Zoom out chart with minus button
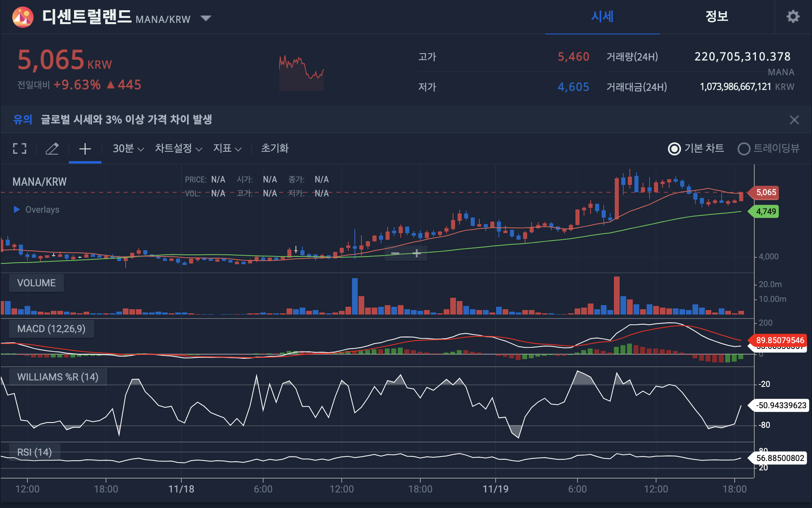812x508 pixels. [395, 254]
